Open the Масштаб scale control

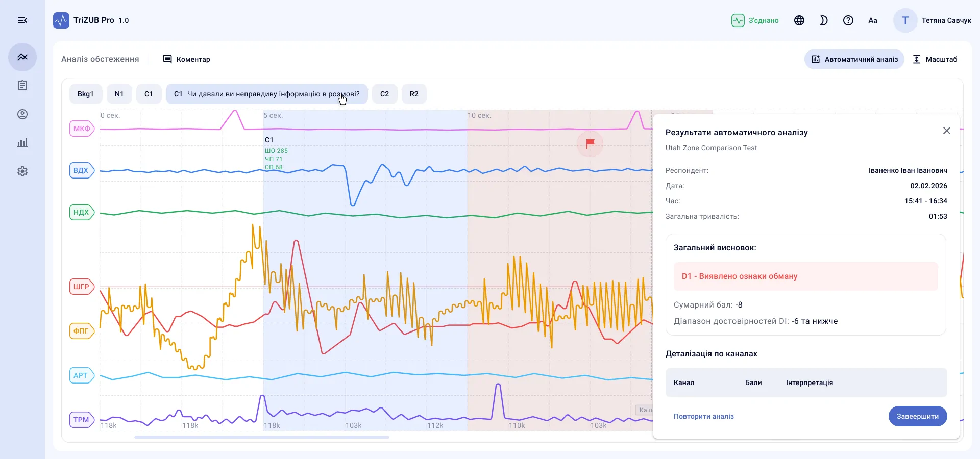(935, 59)
